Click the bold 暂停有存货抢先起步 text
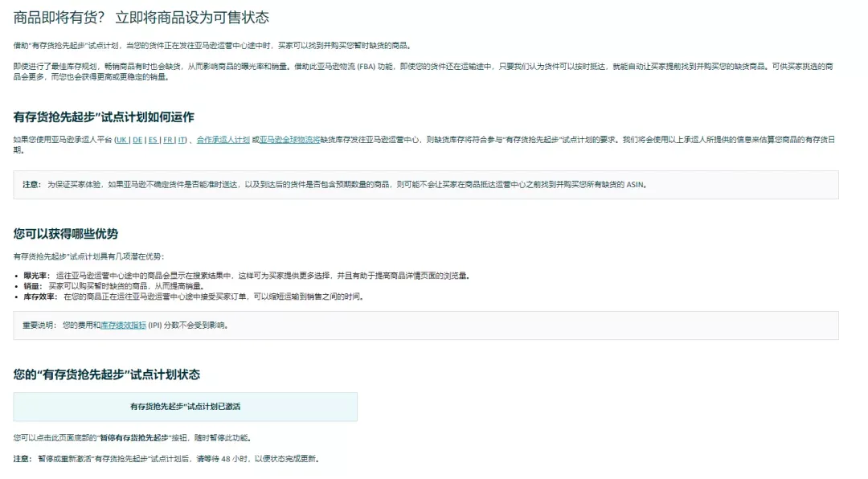This screenshot has width=868, height=479. (134, 438)
